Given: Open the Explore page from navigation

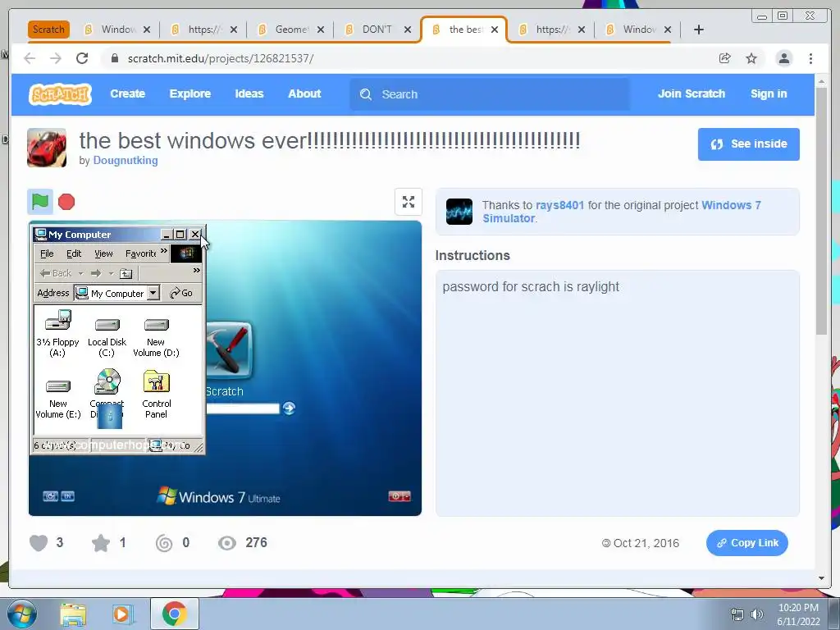Looking at the screenshot, I should click(190, 94).
